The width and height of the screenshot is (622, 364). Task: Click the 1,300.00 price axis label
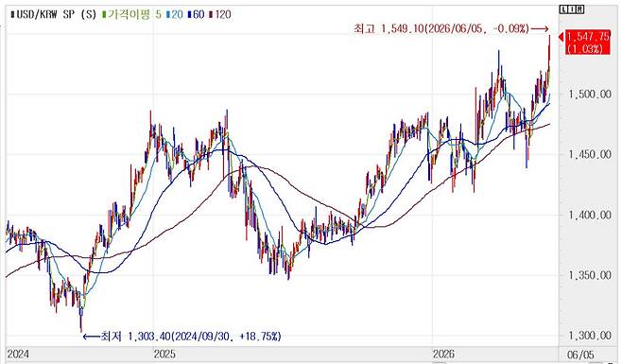[x=590, y=336]
